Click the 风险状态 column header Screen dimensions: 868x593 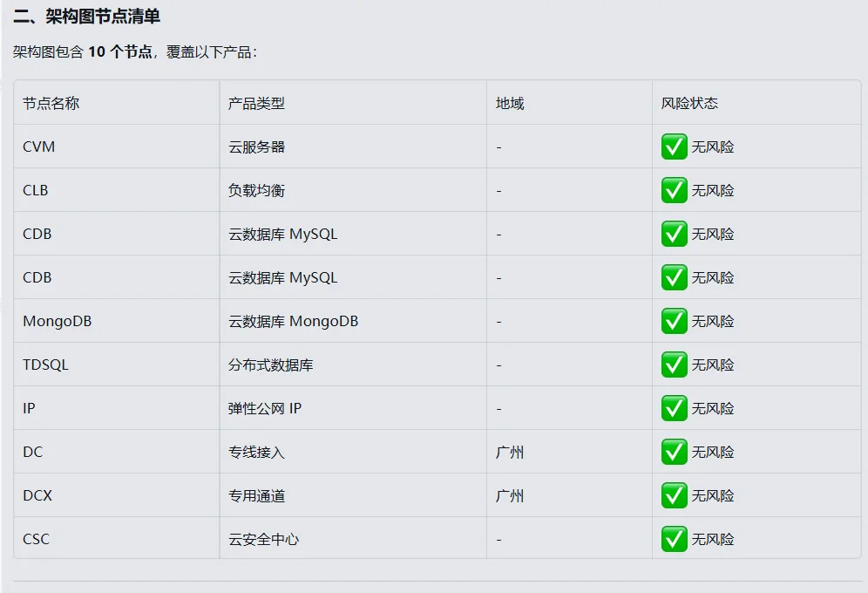coord(689,103)
